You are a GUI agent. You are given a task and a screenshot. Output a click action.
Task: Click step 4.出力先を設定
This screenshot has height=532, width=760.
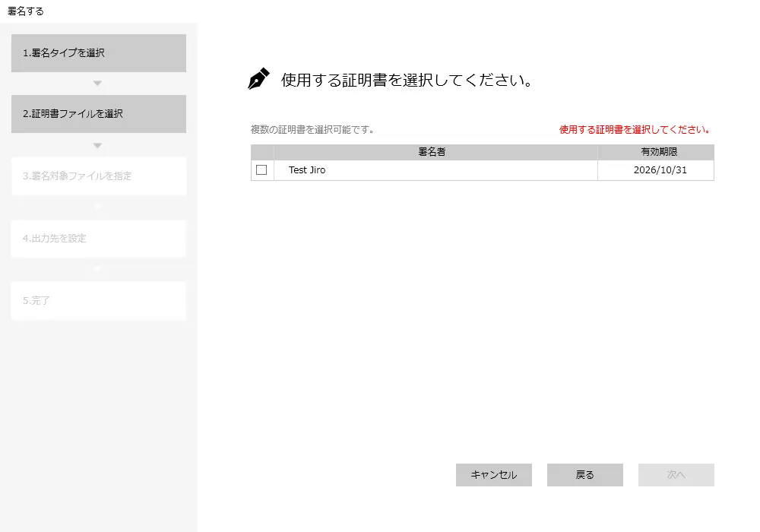click(99, 239)
